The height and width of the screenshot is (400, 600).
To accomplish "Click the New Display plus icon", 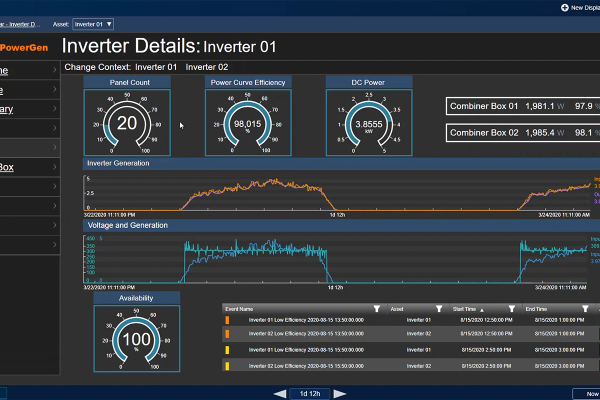I will pos(564,7).
